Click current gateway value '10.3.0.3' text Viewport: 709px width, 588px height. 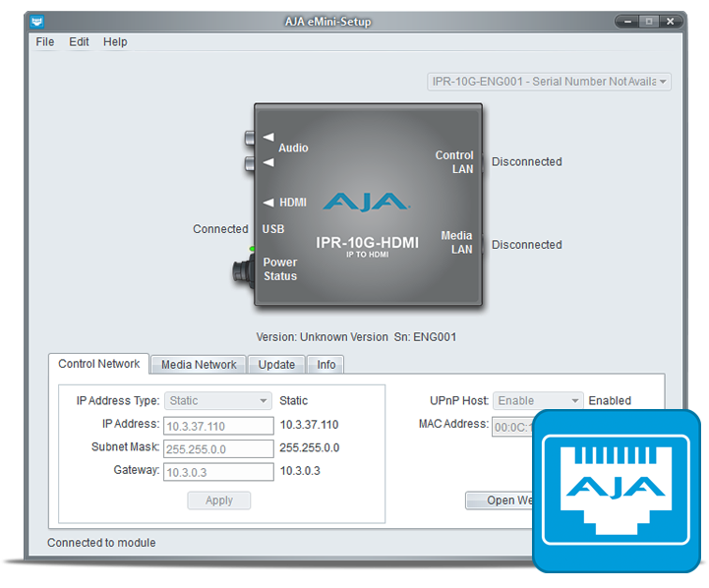300,471
